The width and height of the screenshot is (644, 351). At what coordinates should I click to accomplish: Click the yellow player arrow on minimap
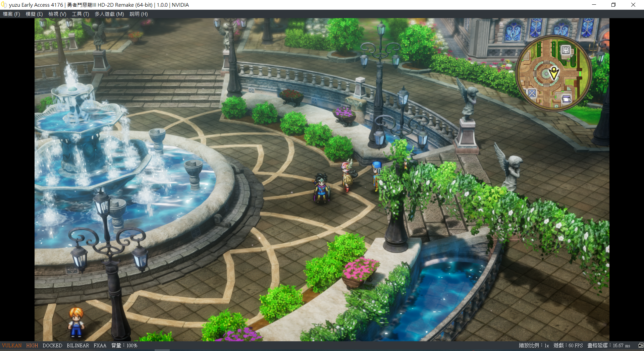click(554, 72)
